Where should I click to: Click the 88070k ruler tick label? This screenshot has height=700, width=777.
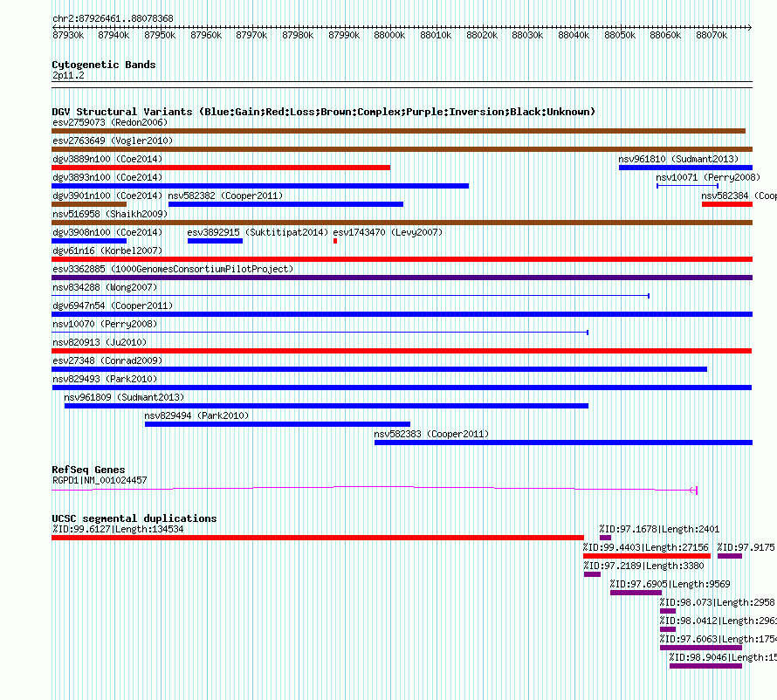point(712,35)
